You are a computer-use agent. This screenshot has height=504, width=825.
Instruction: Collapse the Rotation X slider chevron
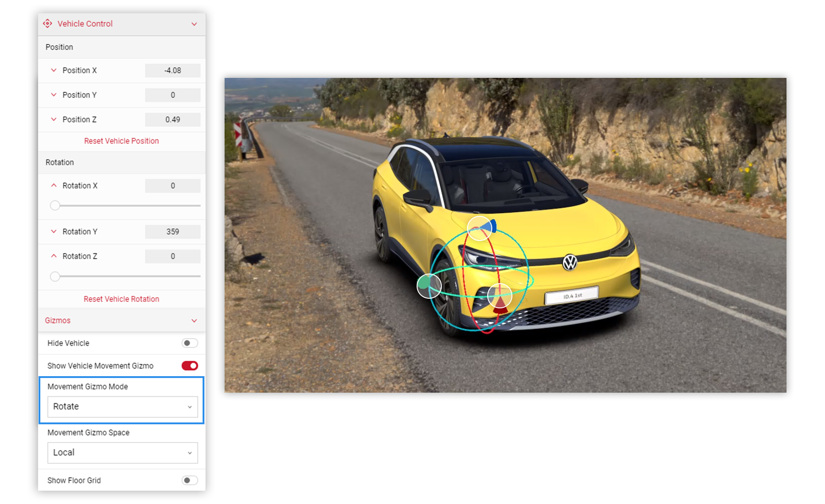54,186
